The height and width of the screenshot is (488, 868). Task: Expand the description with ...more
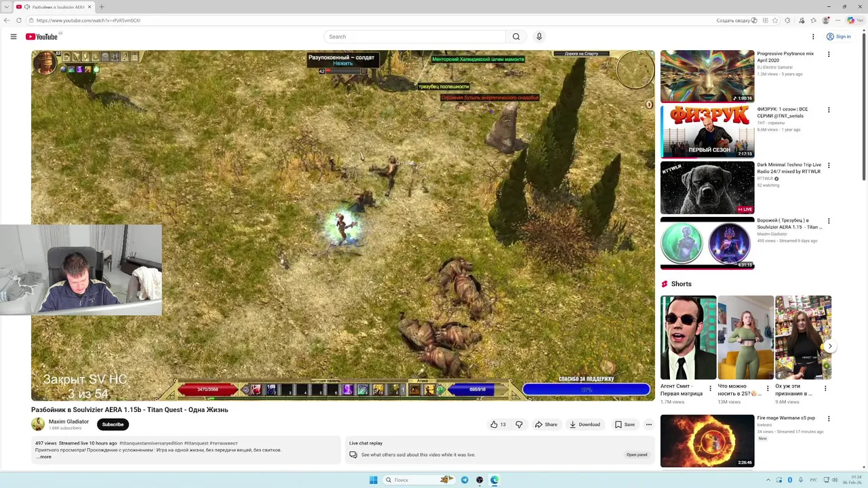click(43, 457)
